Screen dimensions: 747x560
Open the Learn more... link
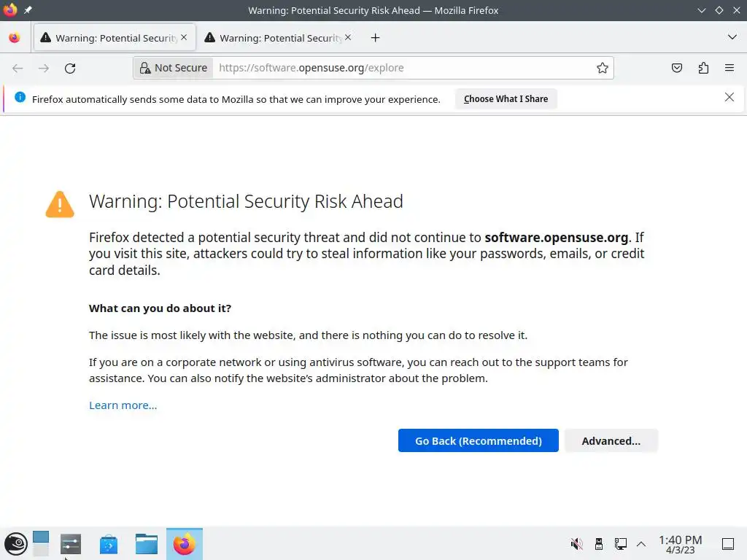click(x=123, y=405)
